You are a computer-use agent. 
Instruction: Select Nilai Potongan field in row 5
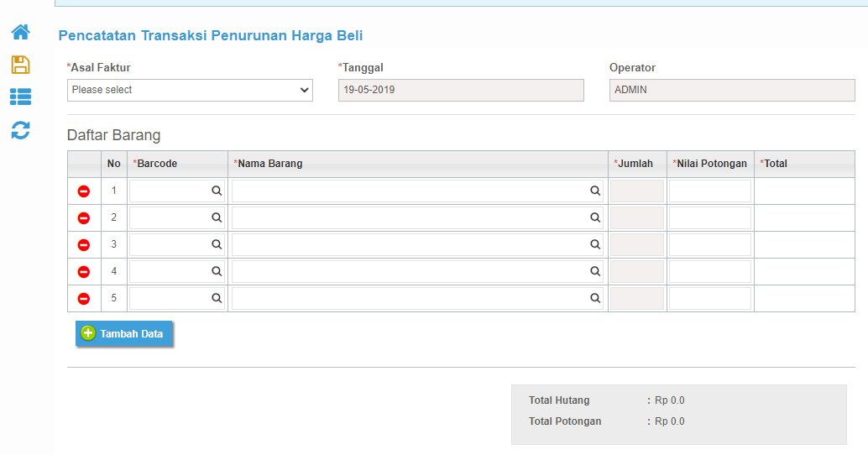(709, 298)
